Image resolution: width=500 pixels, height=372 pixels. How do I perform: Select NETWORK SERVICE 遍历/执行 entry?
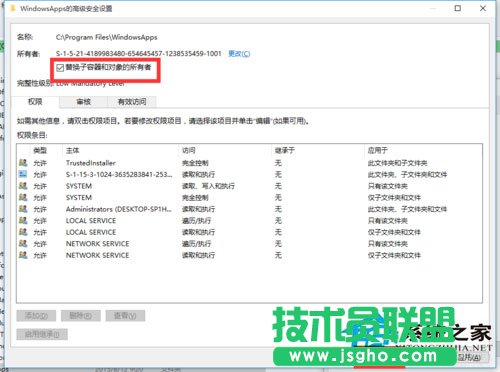(249, 244)
